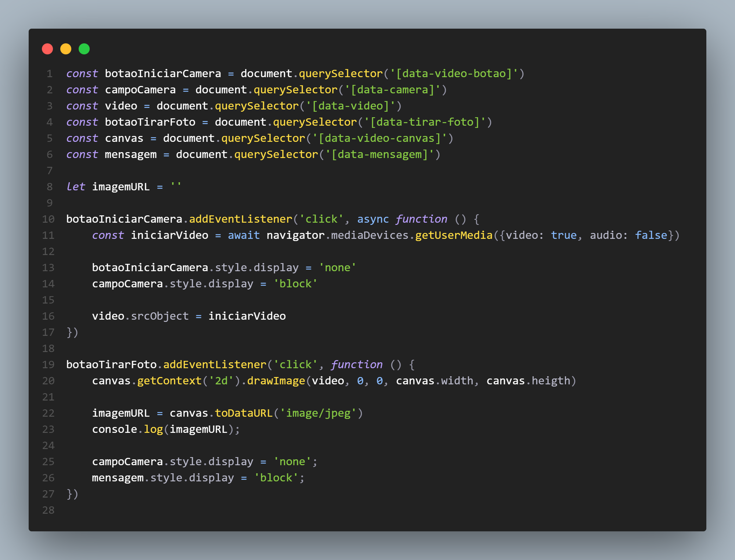Click the '[data-video-canvas]' string

(380, 138)
